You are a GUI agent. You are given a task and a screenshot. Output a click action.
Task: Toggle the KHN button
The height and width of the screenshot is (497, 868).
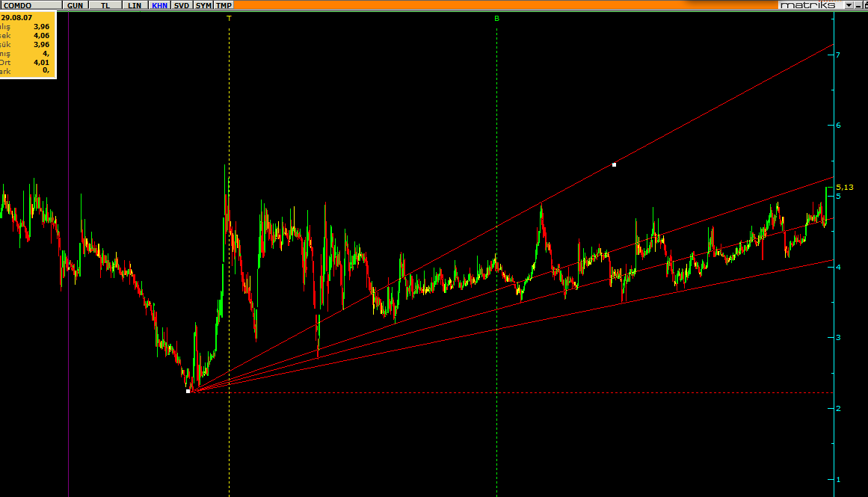(x=159, y=5)
